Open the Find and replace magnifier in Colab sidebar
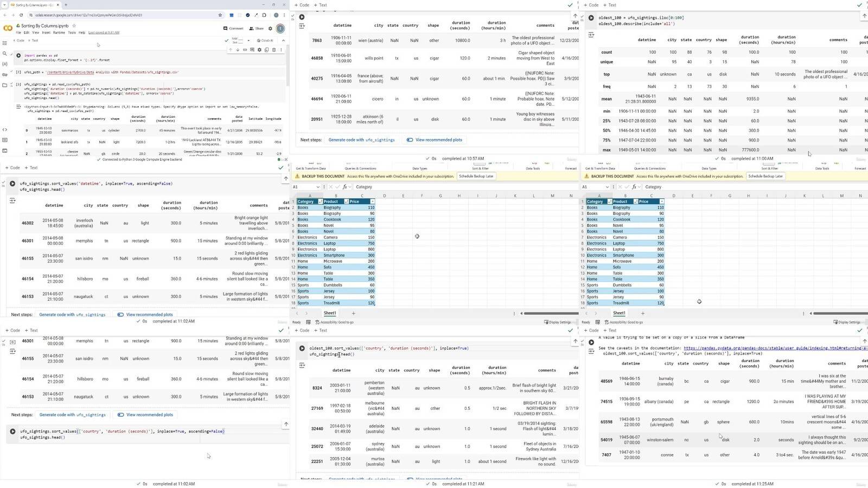The image size is (868, 488). (5, 53)
